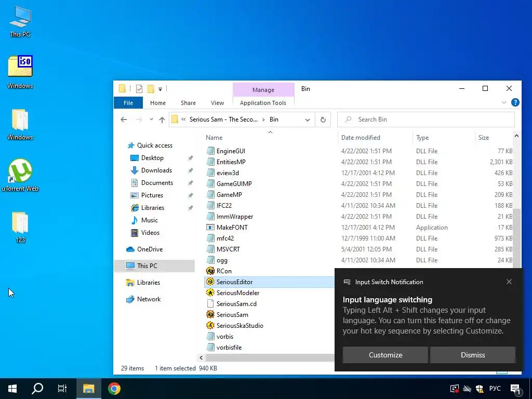Click the Explorer Back arrow
Viewport: 532px width, 399px height.
(124, 119)
